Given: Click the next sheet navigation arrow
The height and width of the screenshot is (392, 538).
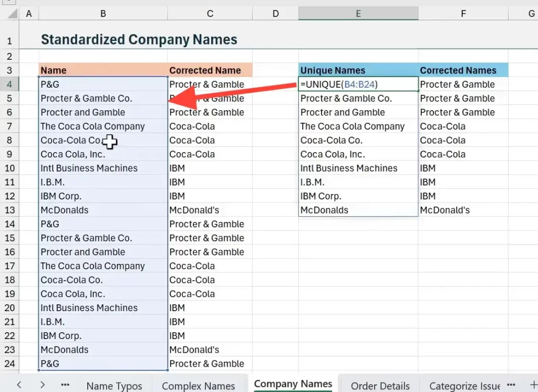Looking at the screenshot, I should pyautogui.click(x=43, y=385).
